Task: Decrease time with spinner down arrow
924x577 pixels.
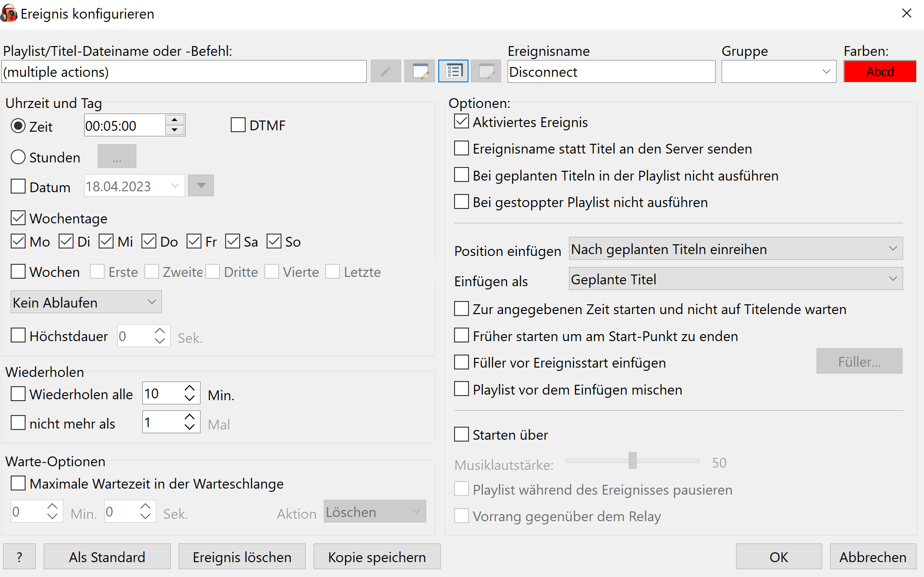Action: [174, 130]
